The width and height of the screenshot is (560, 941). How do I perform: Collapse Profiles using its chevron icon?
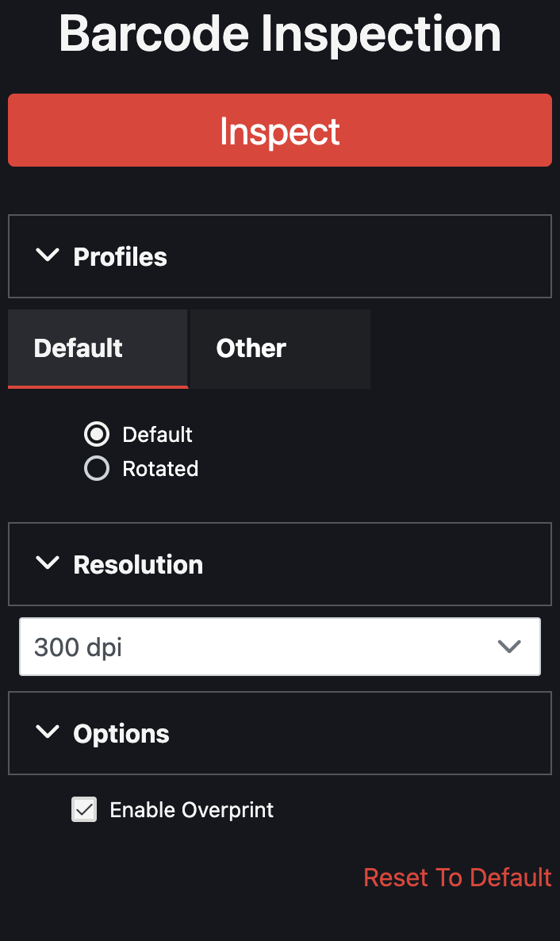pyautogui.click(x=48, y=255)
